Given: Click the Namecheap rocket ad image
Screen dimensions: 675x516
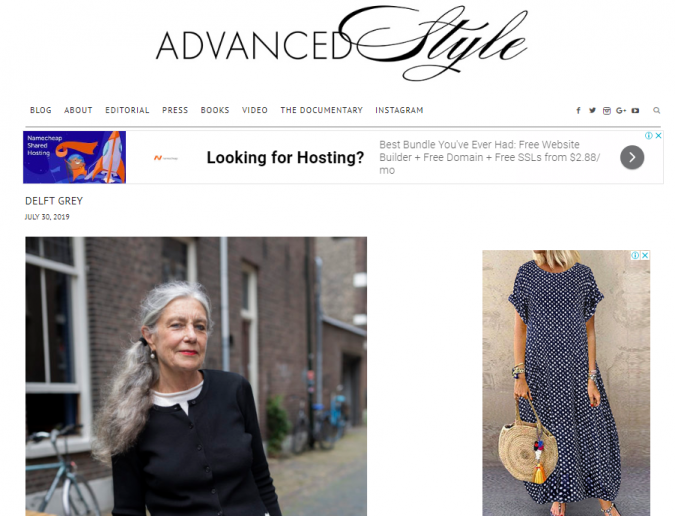Looking at the screenshot, I should (x=74, y=158).
